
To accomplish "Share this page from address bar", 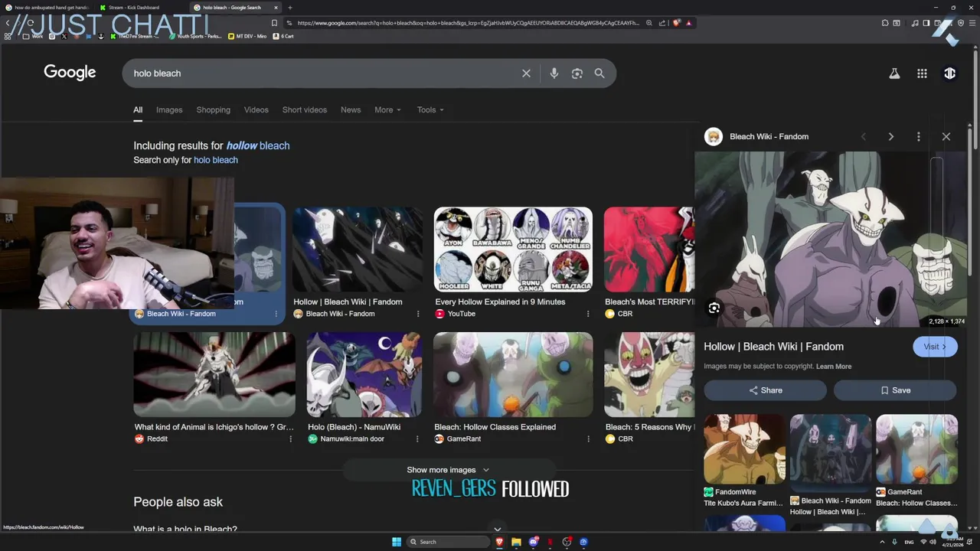I will coord(662,23).
